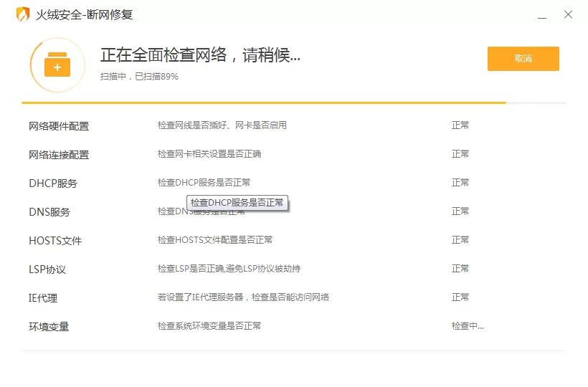Click description 检查HOSTS文件配置是否正常
Viewport: 588px width, 387px height.
(x=215, y=240)
